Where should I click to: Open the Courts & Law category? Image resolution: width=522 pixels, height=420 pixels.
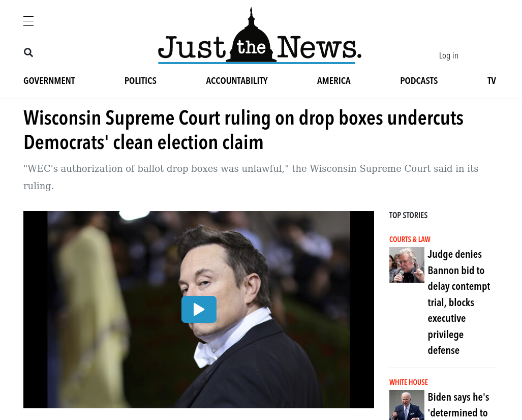tap(410, 239)
